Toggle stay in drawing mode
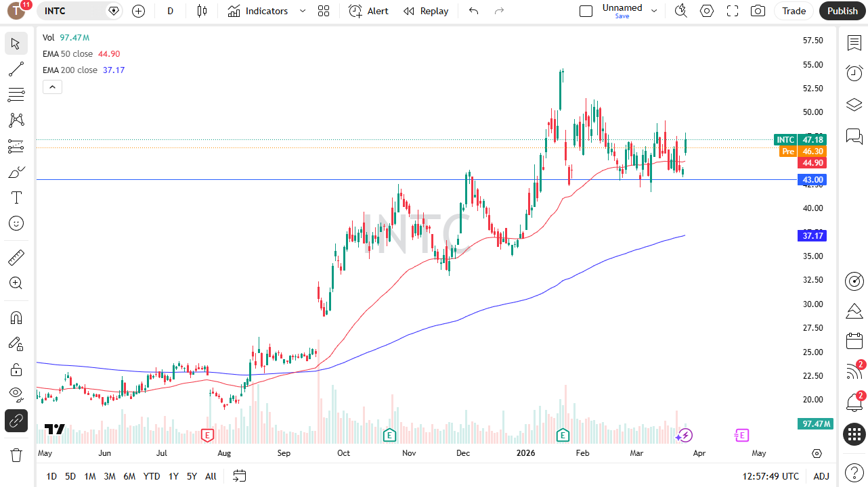Screen dimensions: 868x487 (x=16, y=344)
